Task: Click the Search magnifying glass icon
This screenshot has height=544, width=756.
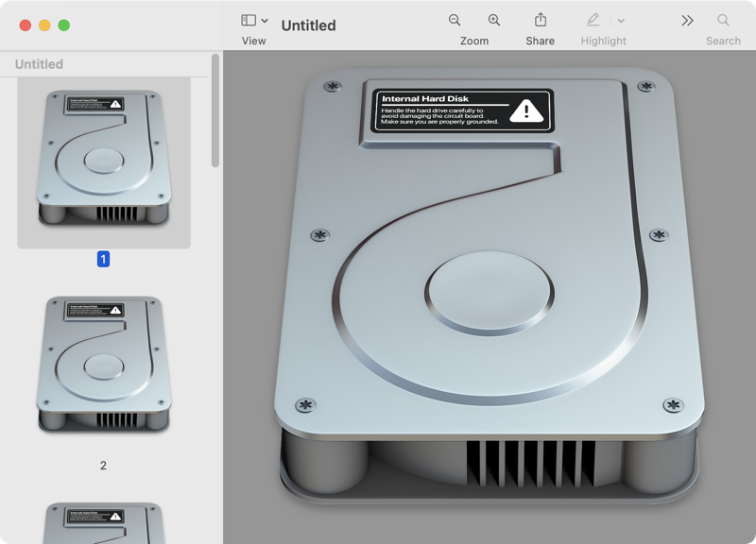Action: 723,20
